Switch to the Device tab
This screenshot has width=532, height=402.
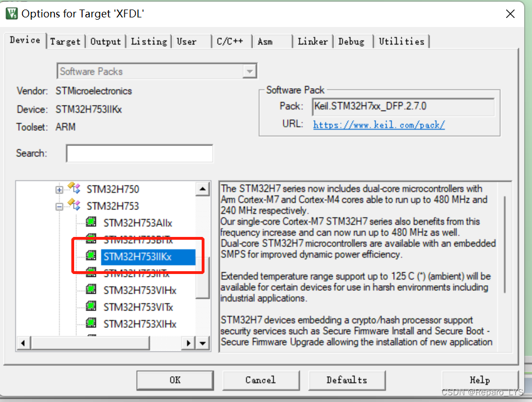tap(25, 40)
